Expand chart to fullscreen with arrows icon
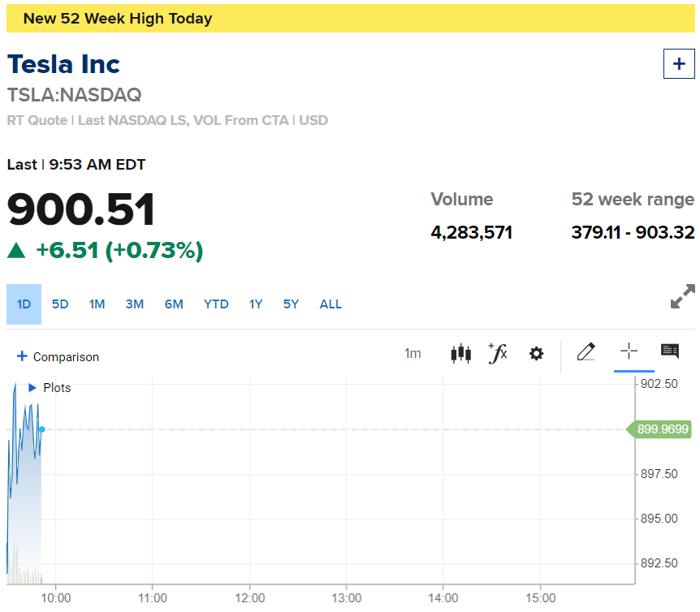The height and width of the screenshot is (612, 700). [683, 296]
